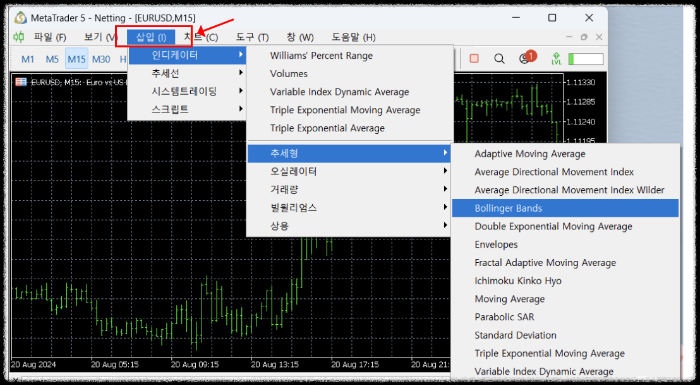Open the 도움말 (H) menu
Image resolution: width=700 pixels, height=385 pixels.
(x=353, y=37)
